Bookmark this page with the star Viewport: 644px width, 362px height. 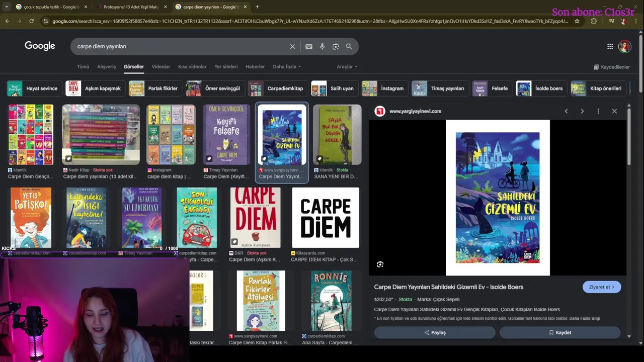click(577, 21)
